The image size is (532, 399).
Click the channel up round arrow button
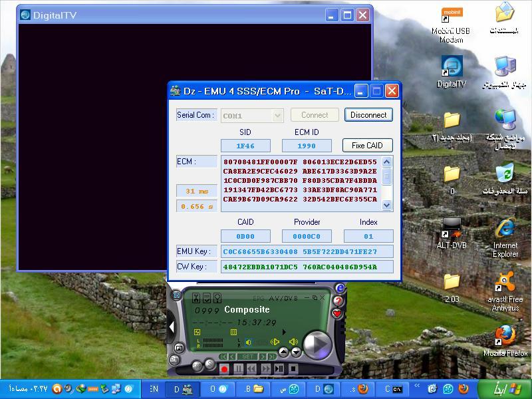click(284, 352)
